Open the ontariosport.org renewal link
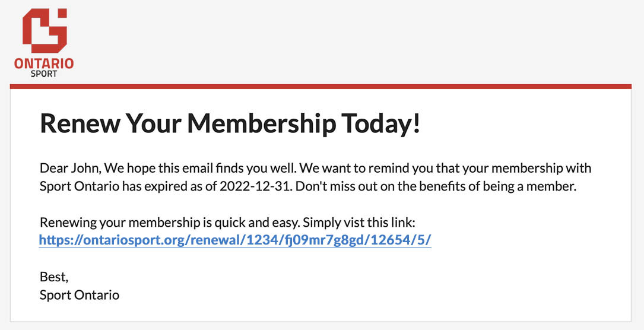 (235, 240)
